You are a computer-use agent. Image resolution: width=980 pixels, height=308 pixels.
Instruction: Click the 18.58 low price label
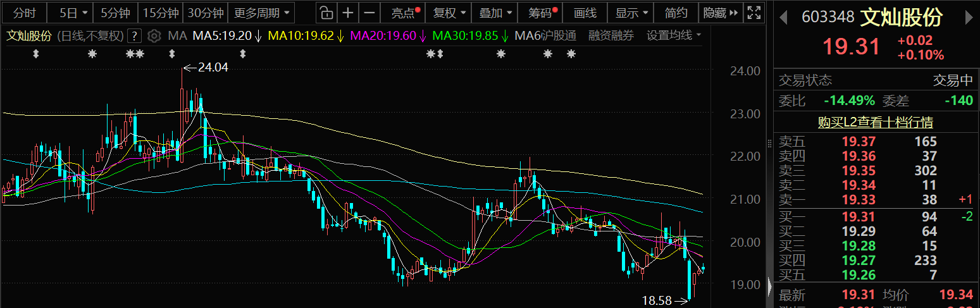click(x=656, y=301)
